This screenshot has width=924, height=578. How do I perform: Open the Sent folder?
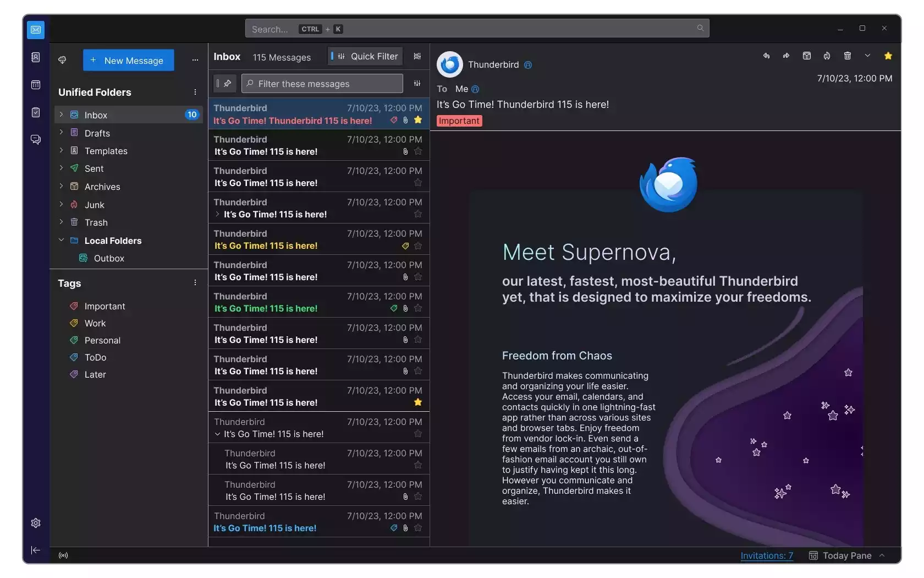[94, 168]
